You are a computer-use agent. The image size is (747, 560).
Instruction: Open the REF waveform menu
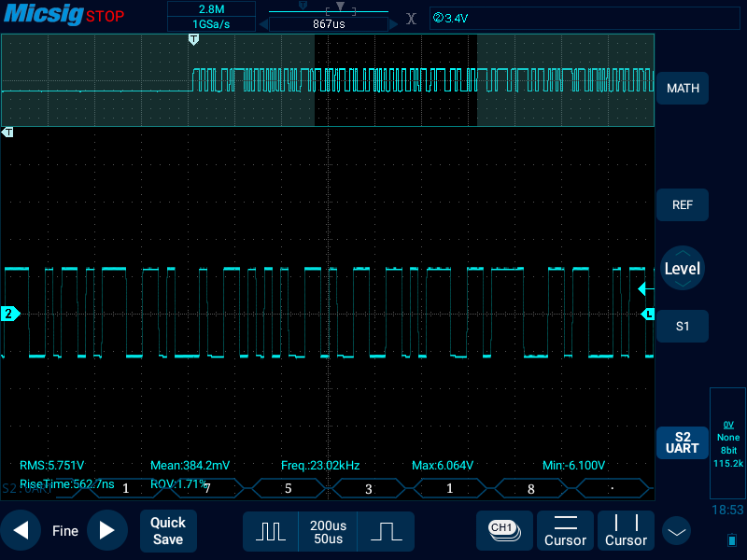683,204
